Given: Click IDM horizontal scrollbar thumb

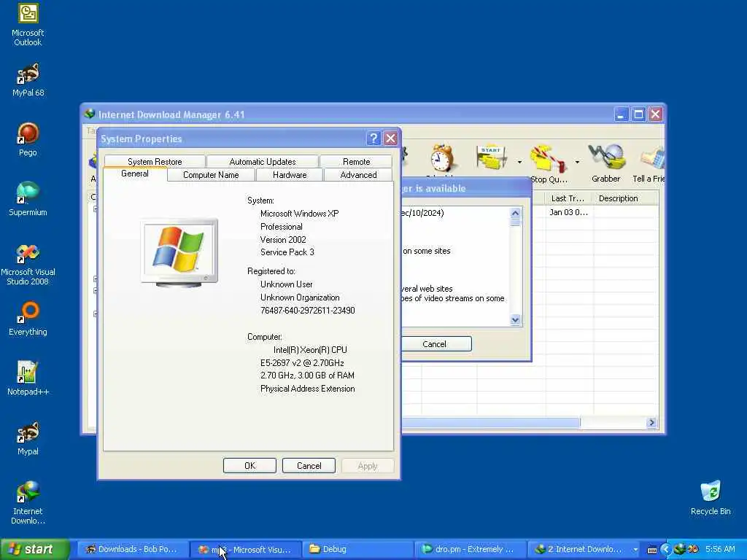Looking at the screenshot, I should 491,422.
